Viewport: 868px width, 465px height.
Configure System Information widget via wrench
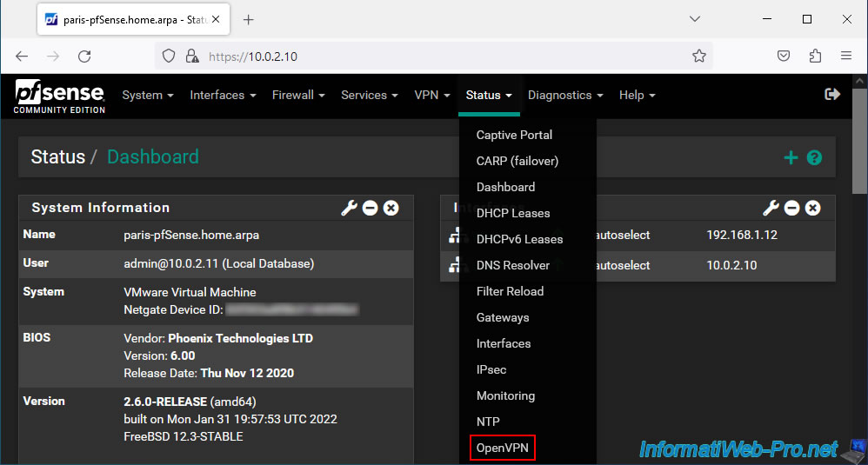coord(349,208)
